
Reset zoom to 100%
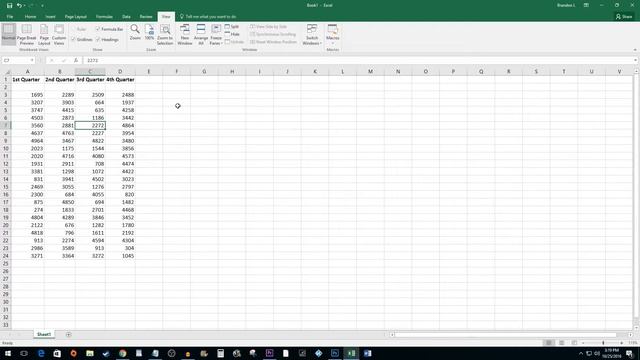149,32
